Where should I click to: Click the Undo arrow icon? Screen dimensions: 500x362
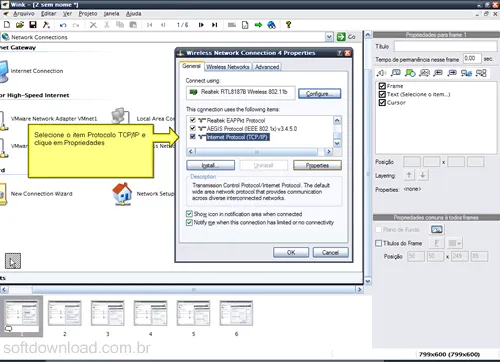point(63,25)
